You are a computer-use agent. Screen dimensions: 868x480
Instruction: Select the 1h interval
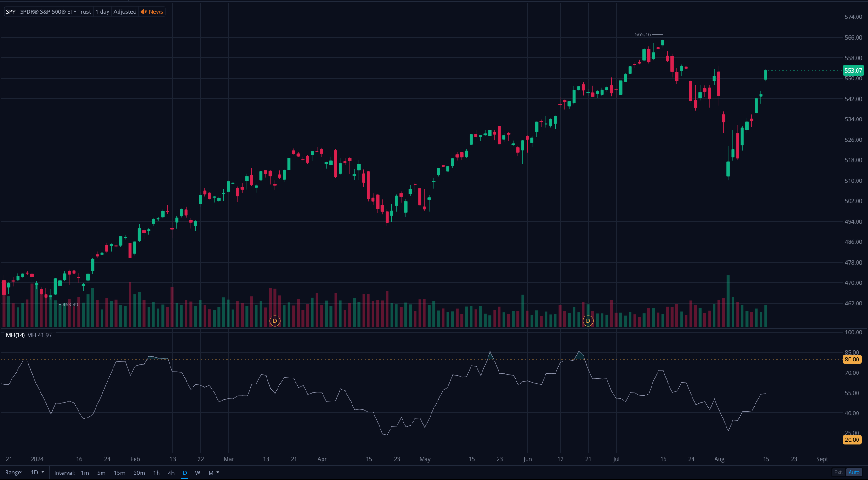156,473
